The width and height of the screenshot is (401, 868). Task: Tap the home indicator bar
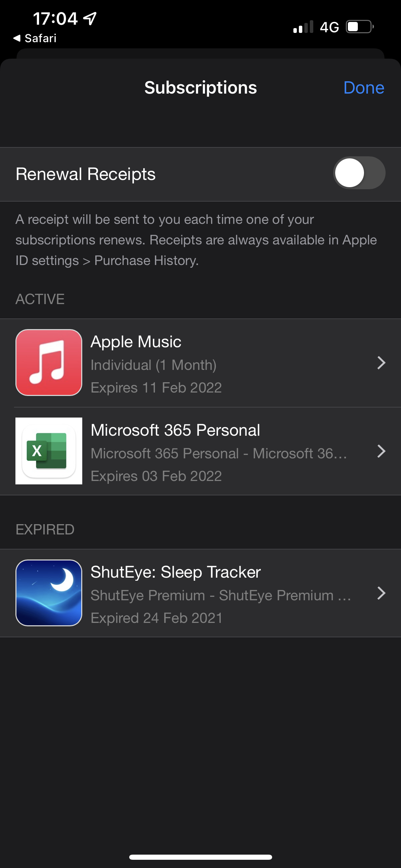coord(200,857)
